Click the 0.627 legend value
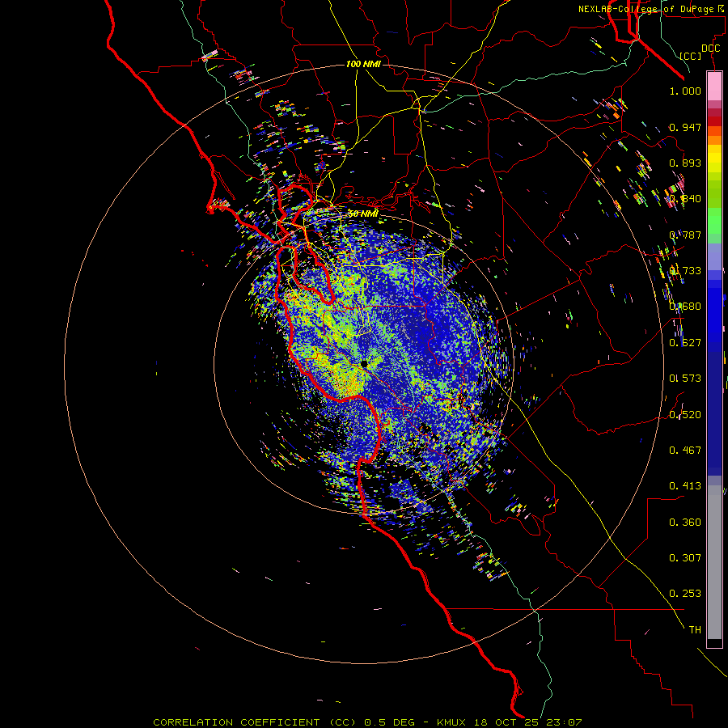 (x=685, y=343)
